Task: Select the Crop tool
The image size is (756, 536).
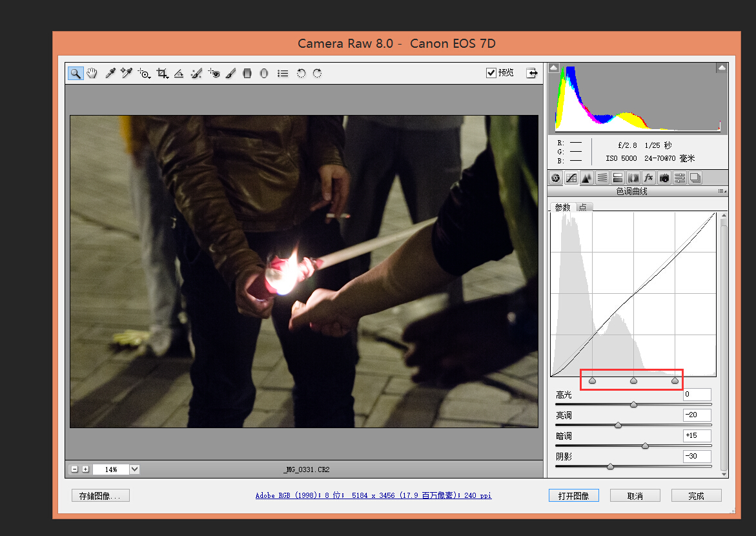Action: pyautogui.click(x=162, y=74)
